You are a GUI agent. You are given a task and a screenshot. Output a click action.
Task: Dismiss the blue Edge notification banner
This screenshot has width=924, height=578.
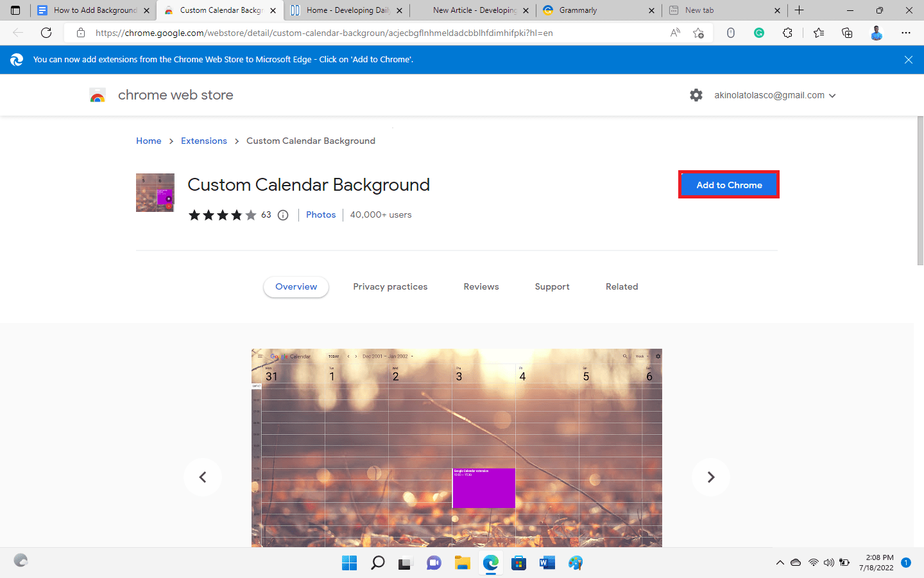pos(909,60)
